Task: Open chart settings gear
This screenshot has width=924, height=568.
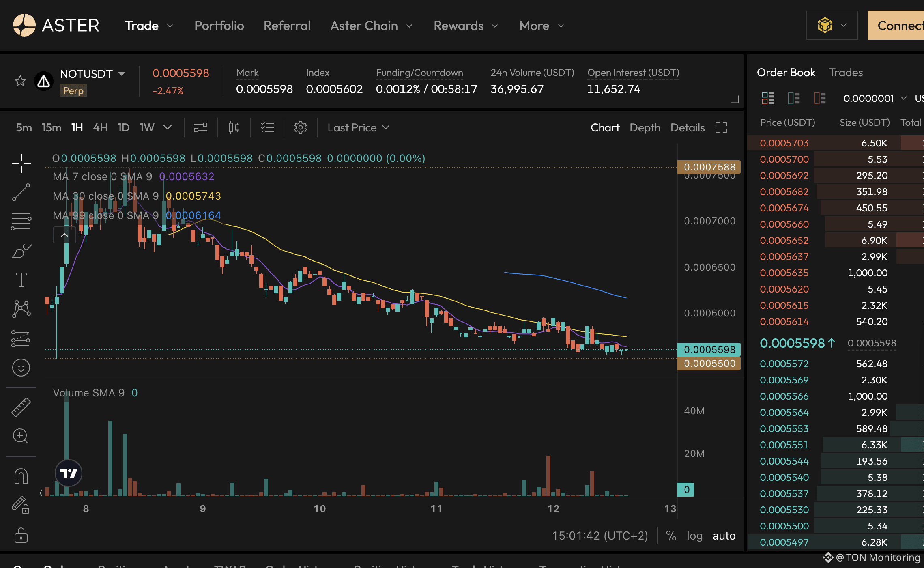Action: coord(301,127)
